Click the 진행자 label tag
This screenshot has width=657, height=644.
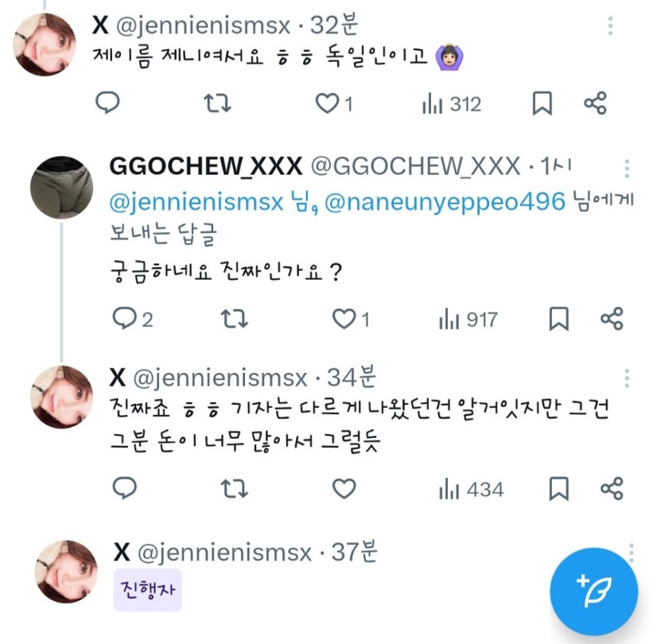[x=147, y=591]
